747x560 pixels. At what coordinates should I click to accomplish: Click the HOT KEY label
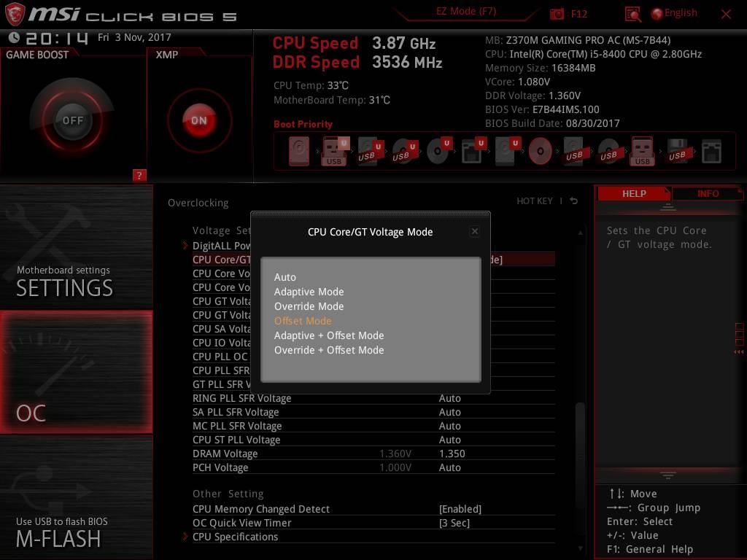[x=535, y=201]
